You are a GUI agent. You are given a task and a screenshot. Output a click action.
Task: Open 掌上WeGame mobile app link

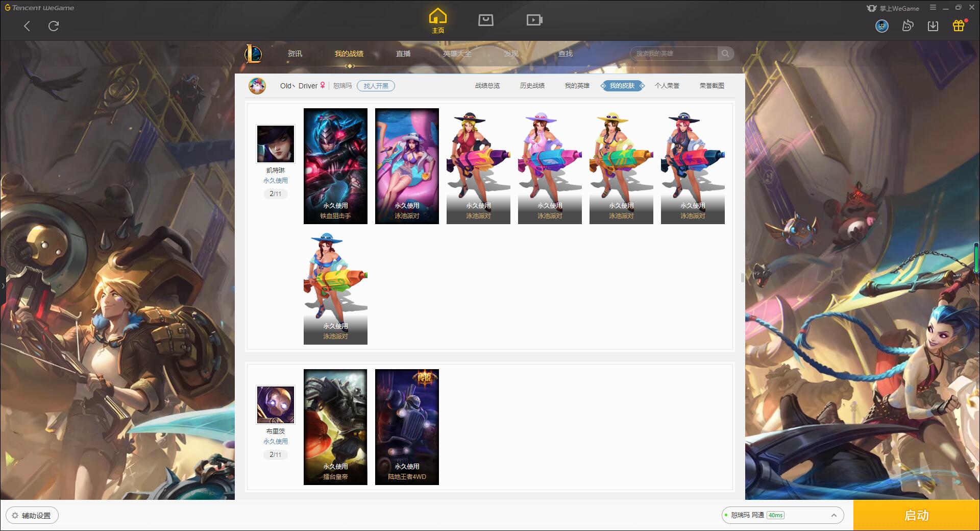pyautogui.click(x=893, y=8)
